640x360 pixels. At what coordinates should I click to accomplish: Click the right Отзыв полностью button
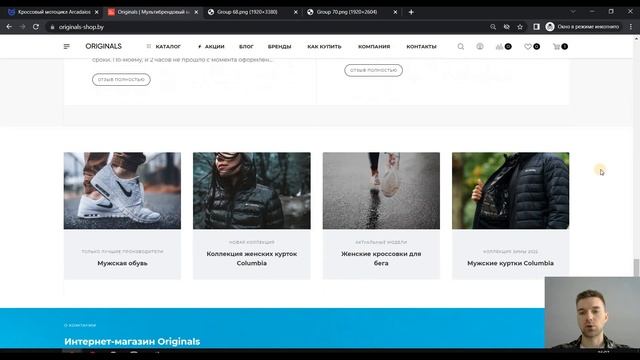pos(373,70)
